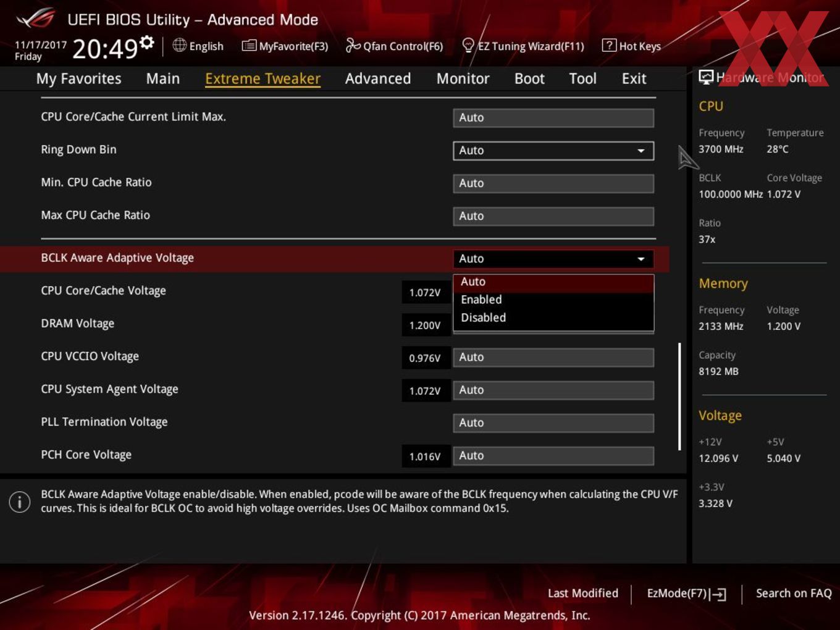The width and height of the screenshot is (840, 630).
Task: Click CPU Core/Cache Current Limit Max. field
Action: click(x=553, y=117)
